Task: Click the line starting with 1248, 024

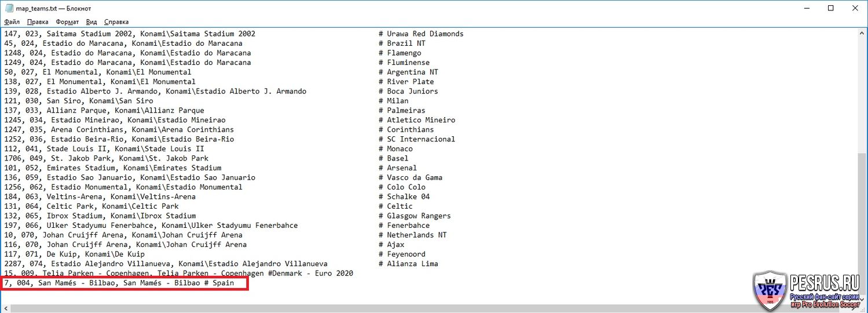Action: coord(213,53)
